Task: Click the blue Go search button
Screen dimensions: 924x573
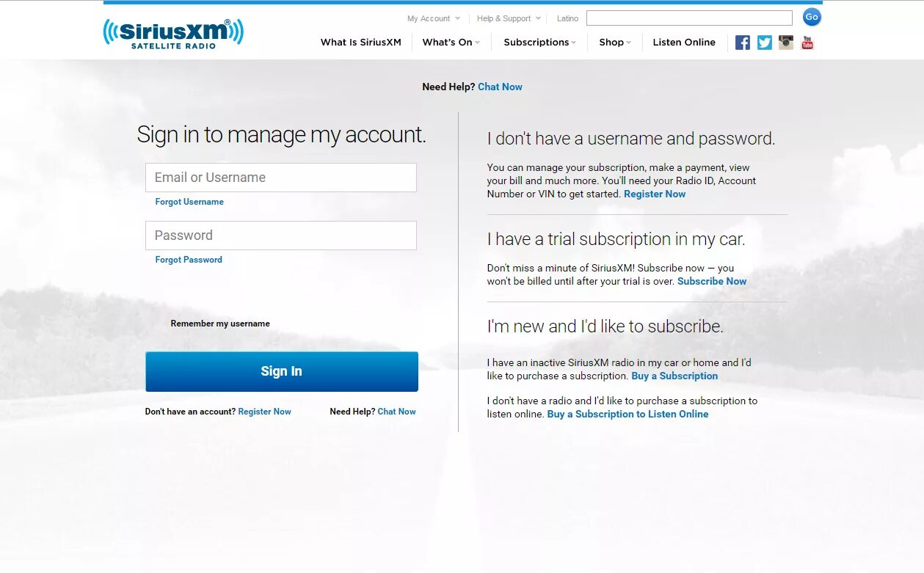Action: [x=812, y=18]
